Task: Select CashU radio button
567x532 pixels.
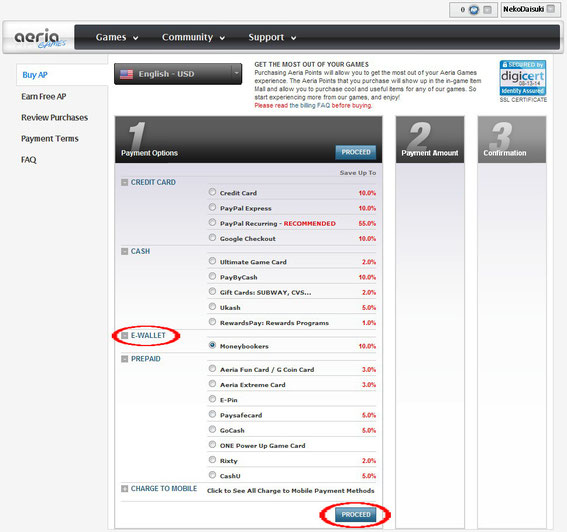Action: 212,475
